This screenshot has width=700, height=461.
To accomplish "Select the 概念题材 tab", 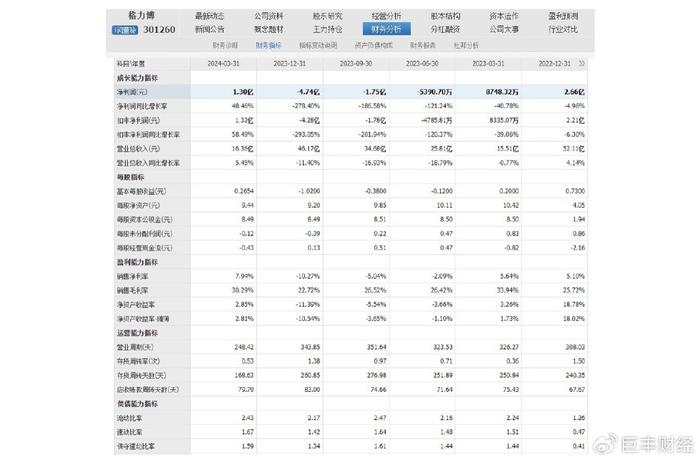I will (269, 29).
